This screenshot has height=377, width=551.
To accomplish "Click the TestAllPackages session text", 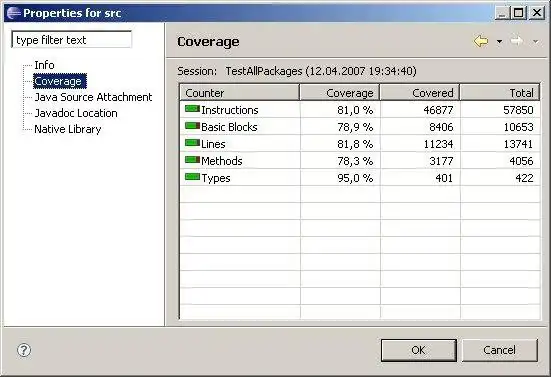I will pos(321,71).
